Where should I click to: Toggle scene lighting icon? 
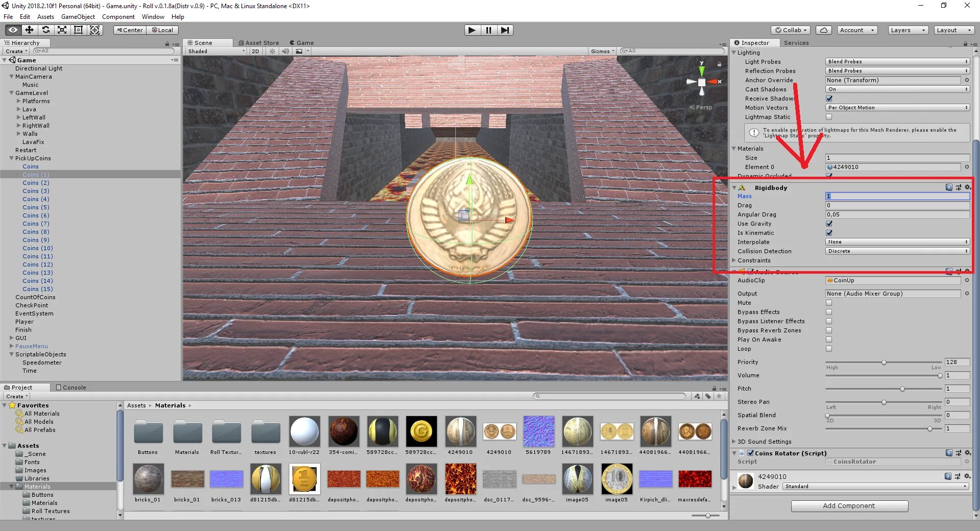tap(272, 51)
